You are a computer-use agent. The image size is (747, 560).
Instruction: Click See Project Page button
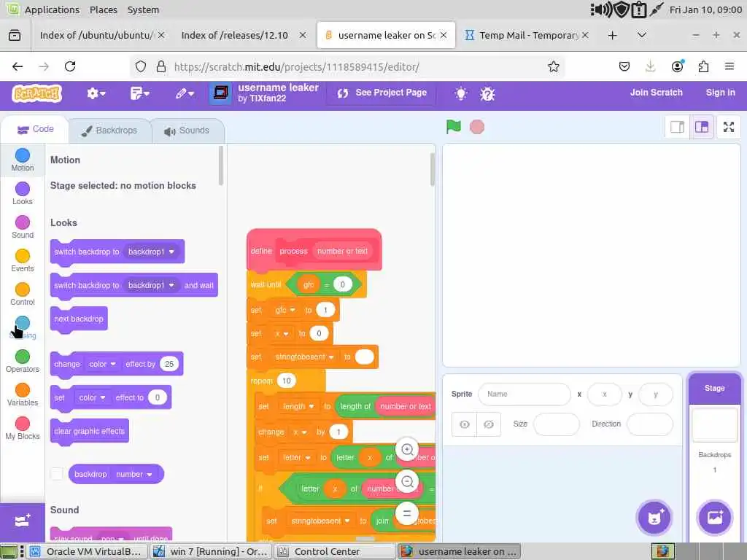[382, 93]
